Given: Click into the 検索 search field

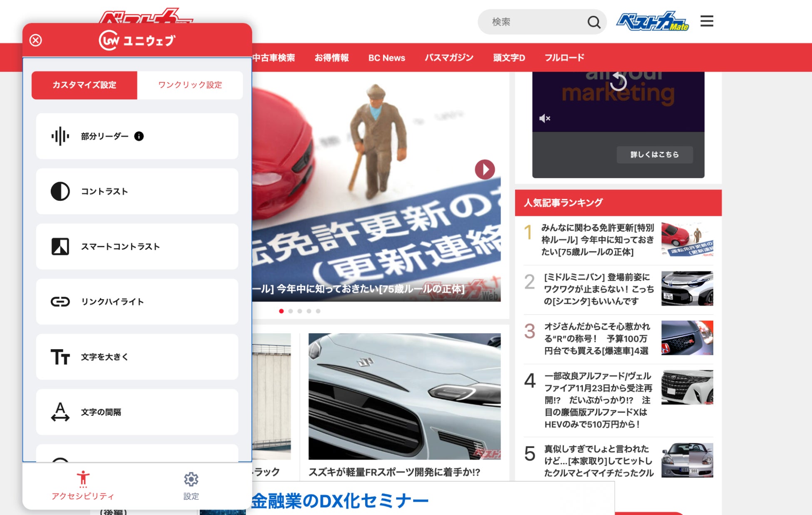Looking at the screenshot, I should [x=533, y=22].
